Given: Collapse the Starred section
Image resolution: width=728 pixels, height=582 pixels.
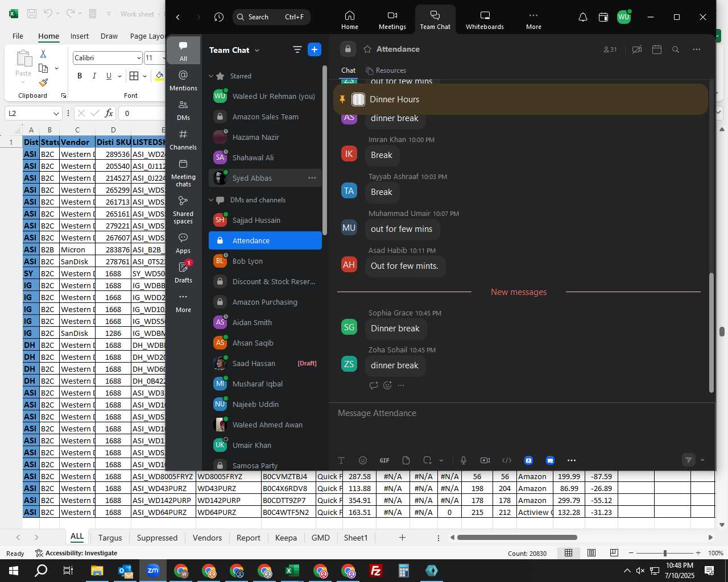Looking at the screenshot, I should tap(211, 76).
